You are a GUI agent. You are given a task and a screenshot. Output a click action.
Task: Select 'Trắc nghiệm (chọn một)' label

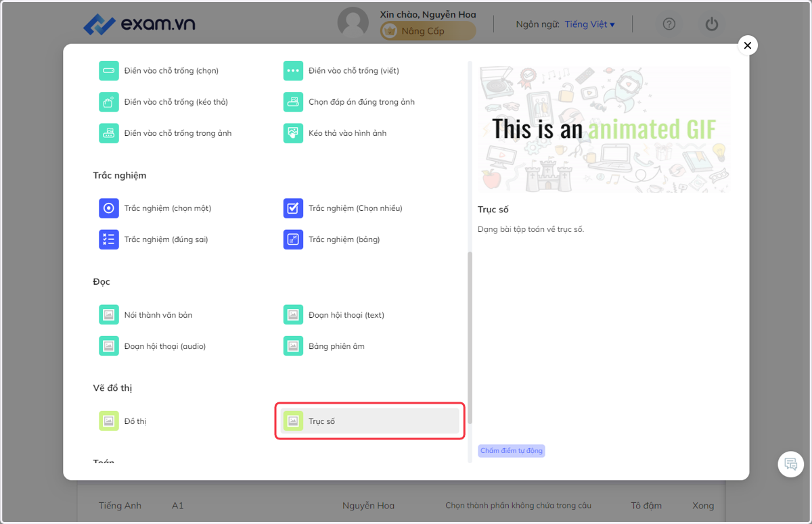pos(168,208)
